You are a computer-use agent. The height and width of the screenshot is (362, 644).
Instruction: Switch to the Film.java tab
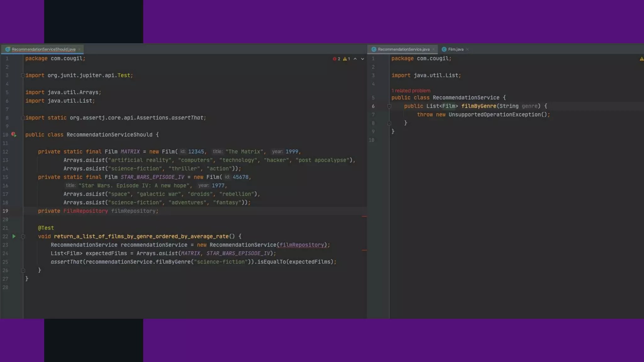(x=456, y=49)
